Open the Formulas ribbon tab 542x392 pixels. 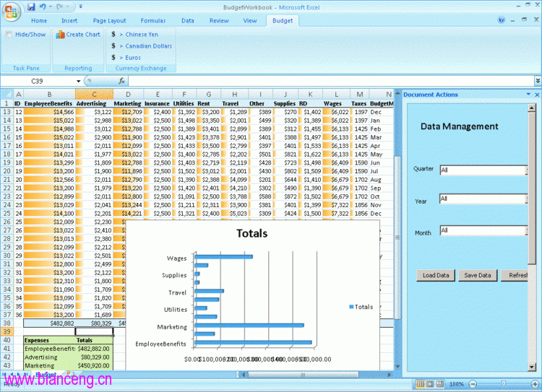(153, 21)
